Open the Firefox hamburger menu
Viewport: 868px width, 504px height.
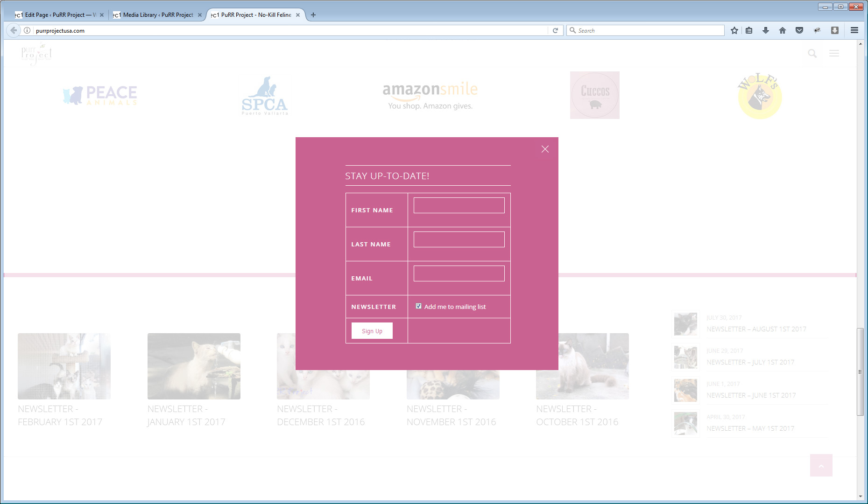pos(854,30)
